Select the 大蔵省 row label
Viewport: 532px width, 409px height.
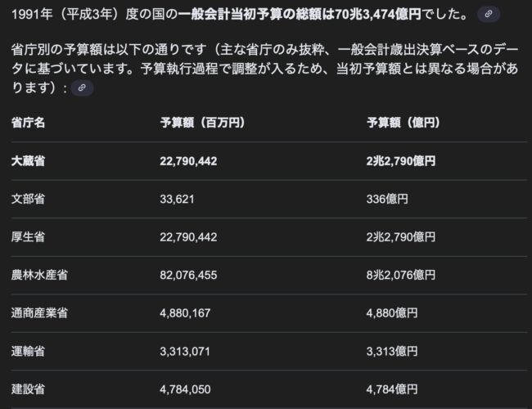[29, 161]
